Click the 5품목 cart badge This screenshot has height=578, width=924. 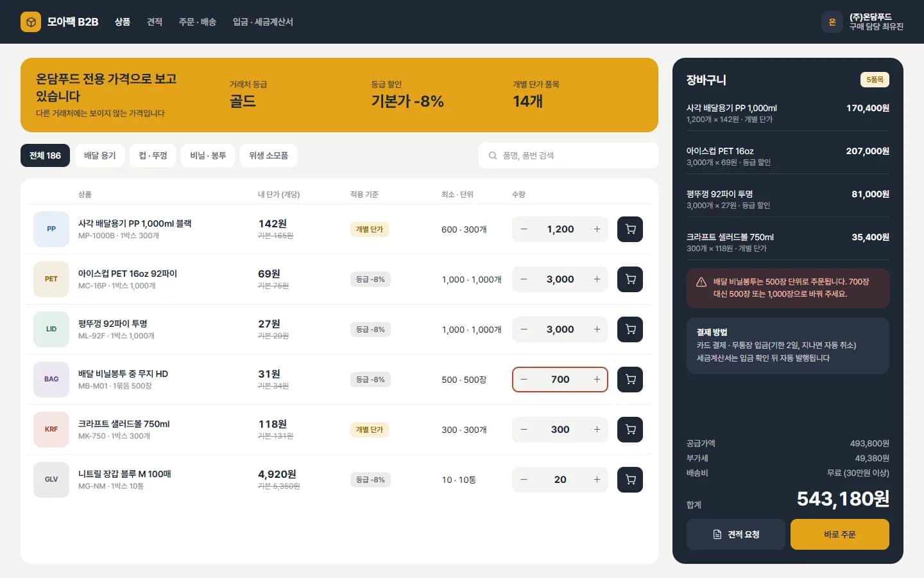tap(875, 80)
